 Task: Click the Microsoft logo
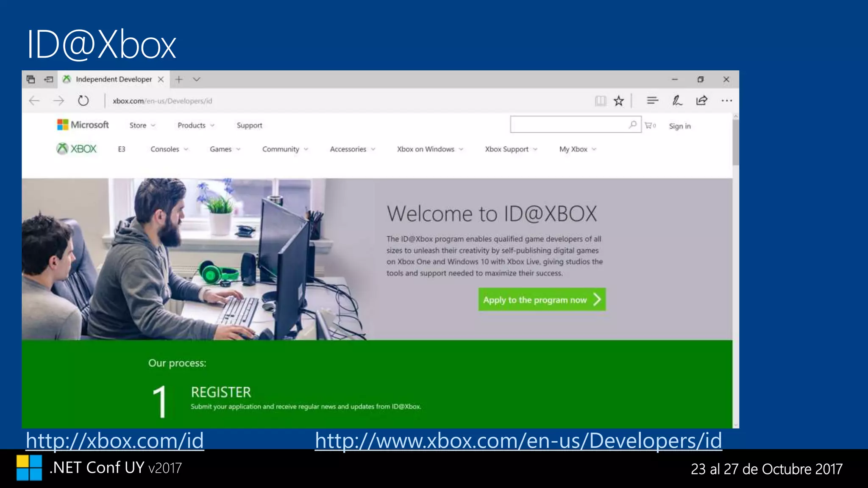click(83, 125)
